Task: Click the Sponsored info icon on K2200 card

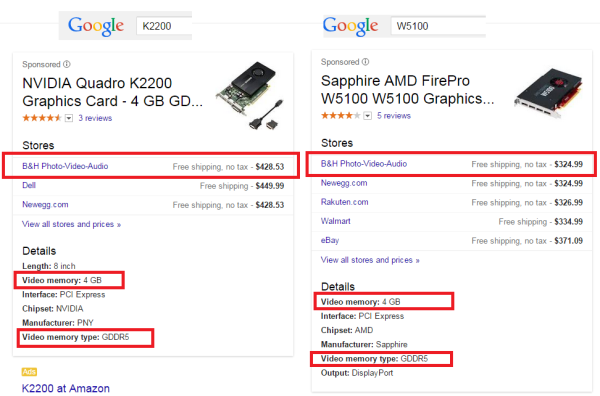Action: 67,64
